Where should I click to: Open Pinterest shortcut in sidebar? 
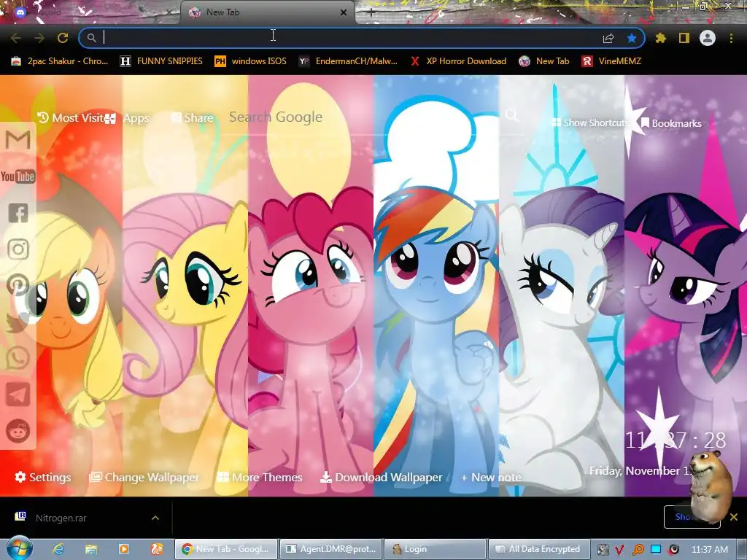[18, 285]
